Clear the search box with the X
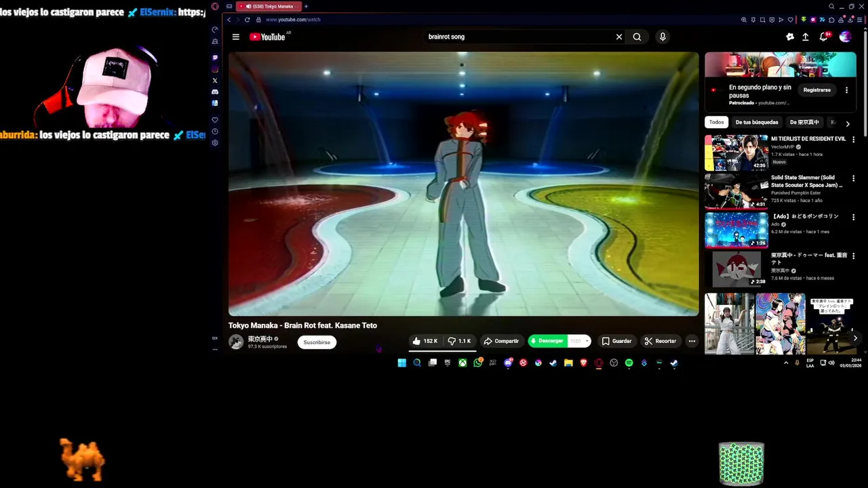The image size is (868, 488). pyautogui.click(x=618, y=37)
